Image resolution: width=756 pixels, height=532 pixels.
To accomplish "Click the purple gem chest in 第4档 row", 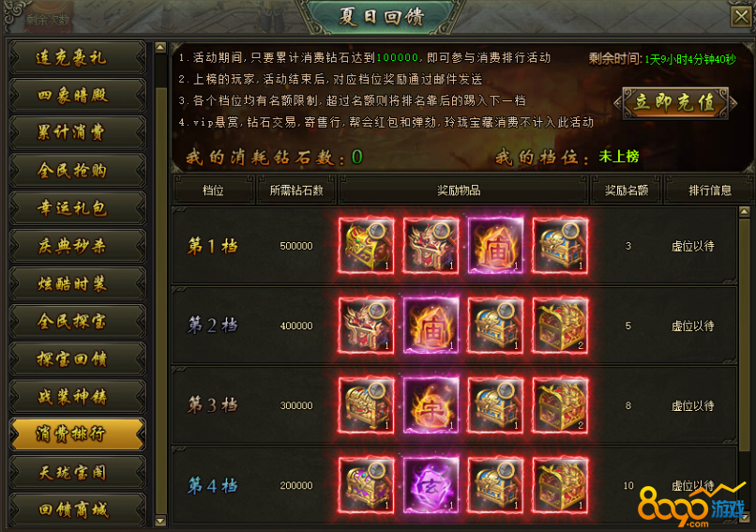I will point(367,485).
